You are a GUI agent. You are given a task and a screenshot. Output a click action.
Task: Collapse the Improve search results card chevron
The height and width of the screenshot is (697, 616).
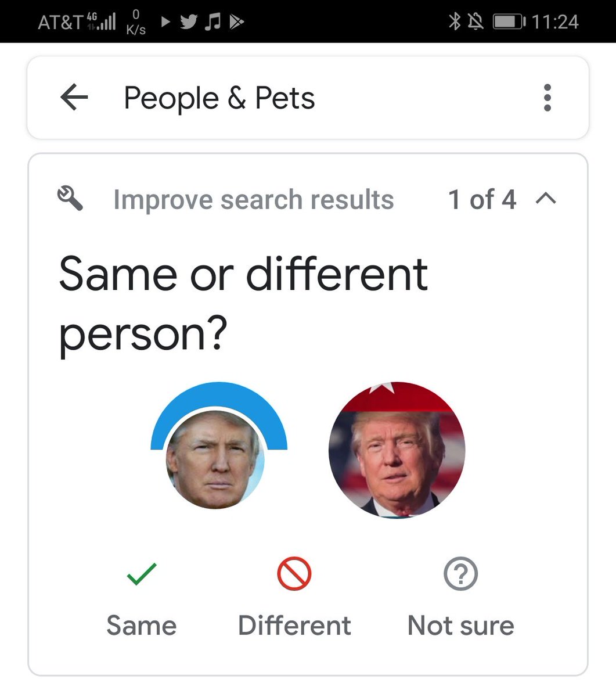tap(546, 199)
